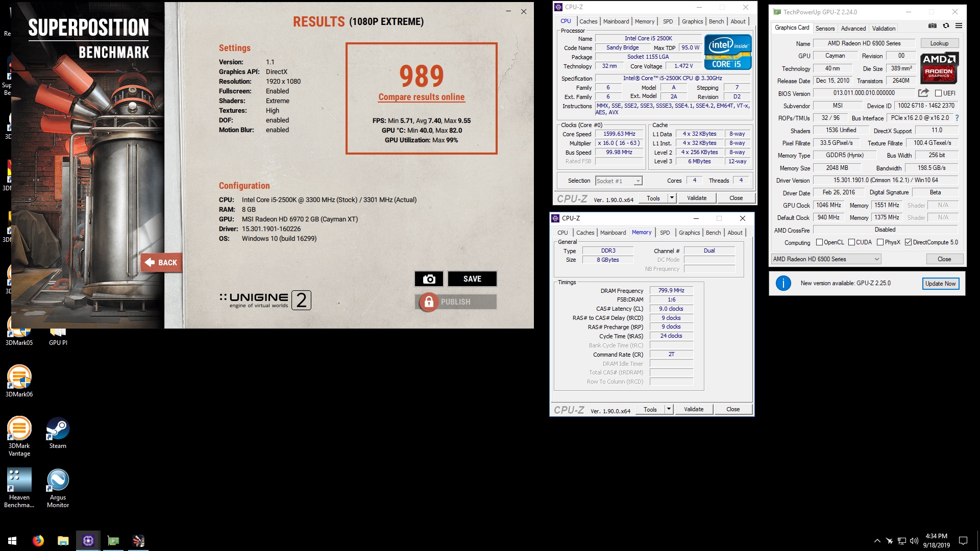Click the BIOS export share icon in GPU-Z

click(x=923, y=93)
